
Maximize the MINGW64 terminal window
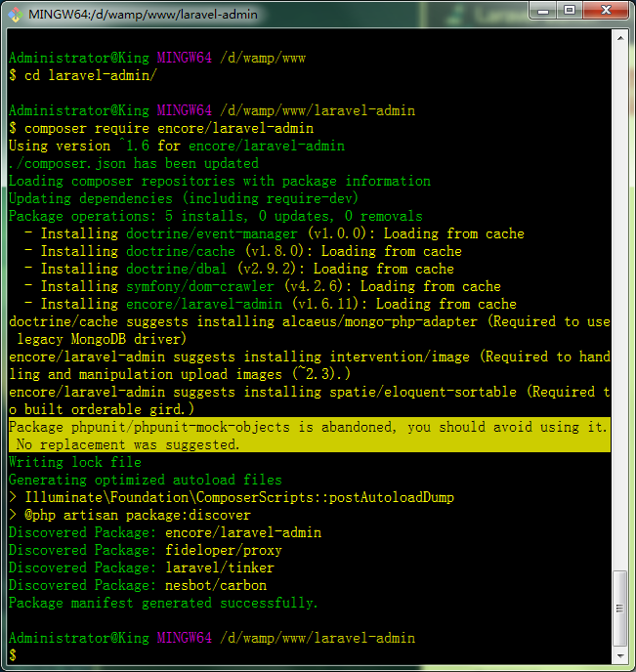tap(570, 11)
